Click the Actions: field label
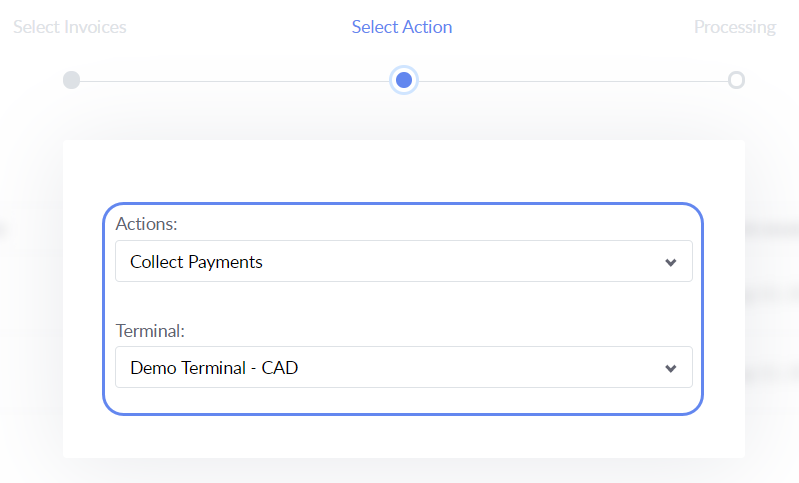The height and width of the screenshot is (483, 799). [x=146, y=223]
